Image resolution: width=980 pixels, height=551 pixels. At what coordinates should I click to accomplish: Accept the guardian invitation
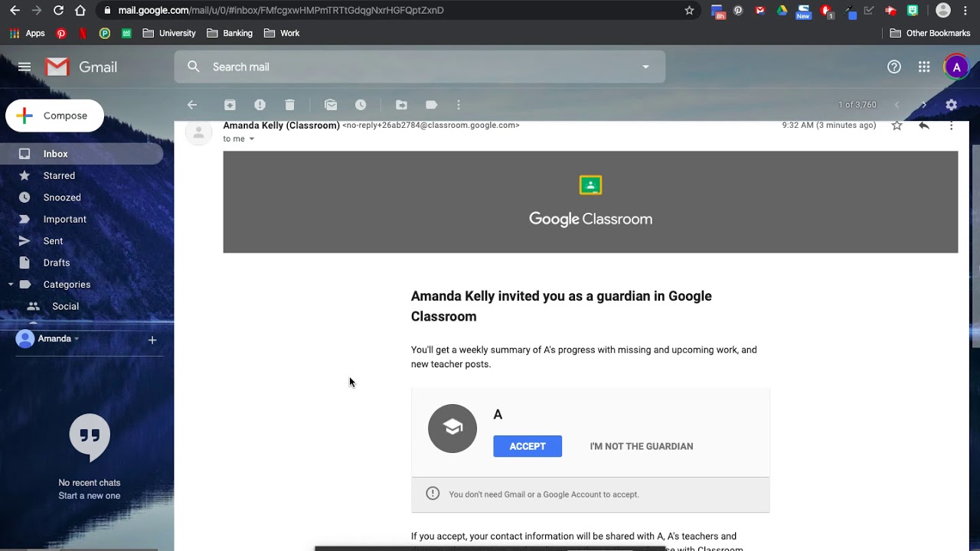pyautogui.click(x=528, y=446)
